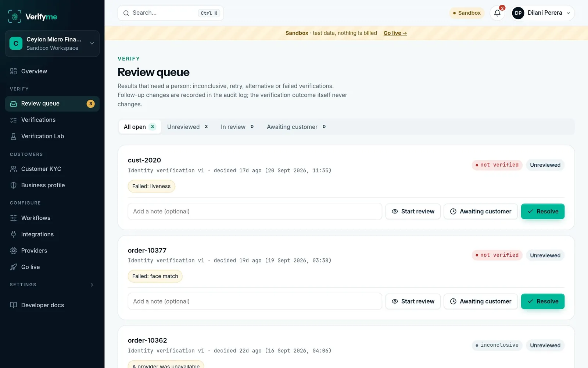Expand the Ceylon Micro Finance workspace switcher
The width and height of the screenshot is (588, 368).
point(52,43)
